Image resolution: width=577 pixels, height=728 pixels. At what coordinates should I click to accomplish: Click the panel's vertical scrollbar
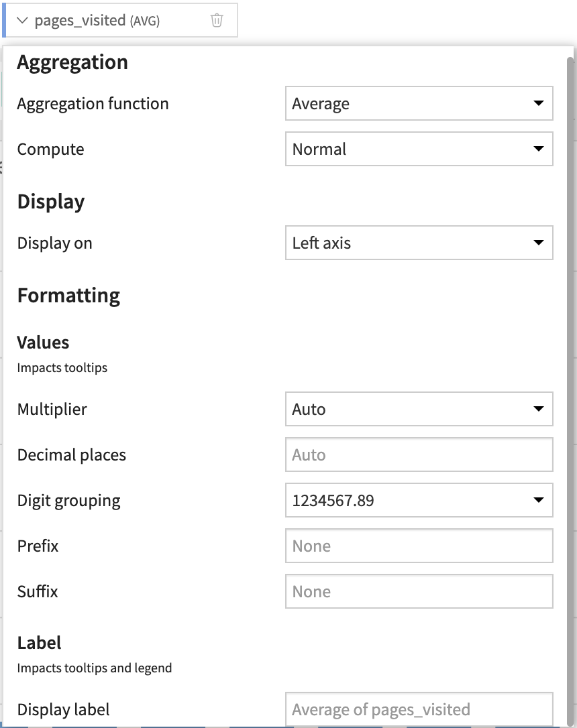(x=570, y=390)
